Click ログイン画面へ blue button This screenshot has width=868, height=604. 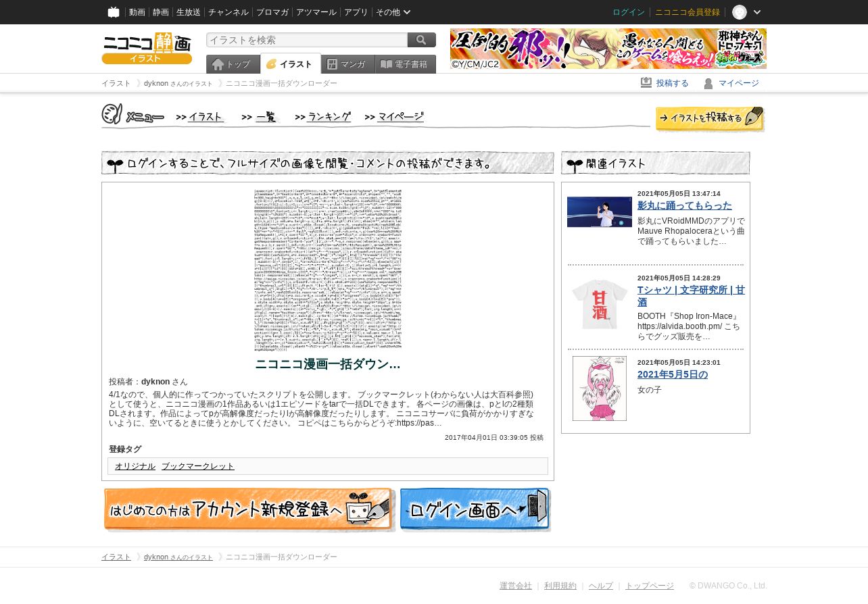[x=475, y=510]
